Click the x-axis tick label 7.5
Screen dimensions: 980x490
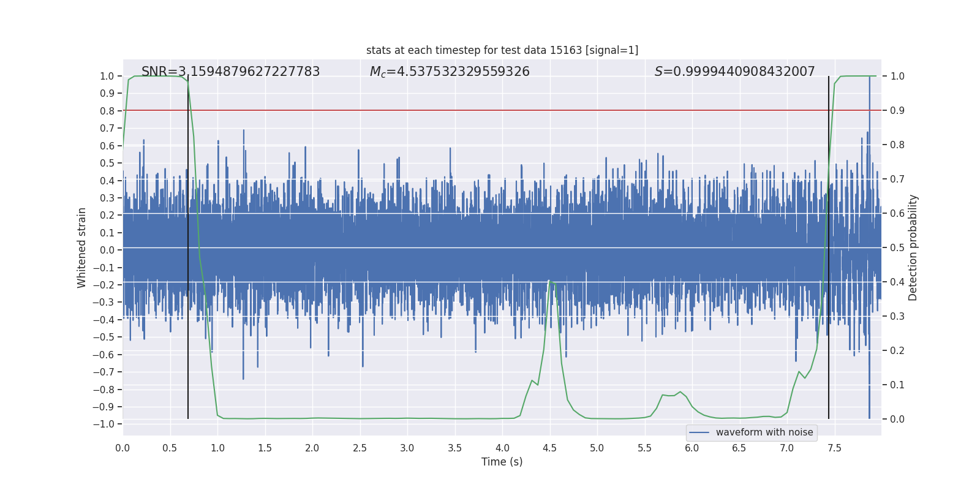click(834, 448)
